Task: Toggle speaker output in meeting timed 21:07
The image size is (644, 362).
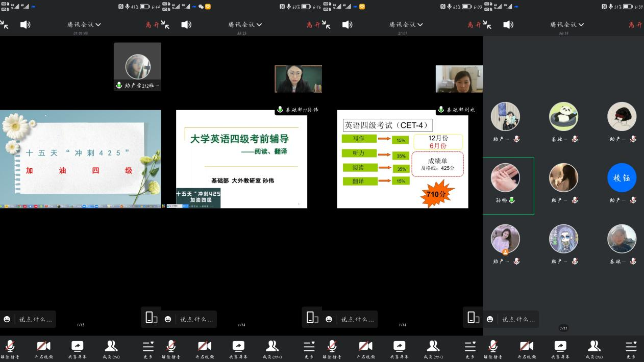Action: [x=347, y=24]
